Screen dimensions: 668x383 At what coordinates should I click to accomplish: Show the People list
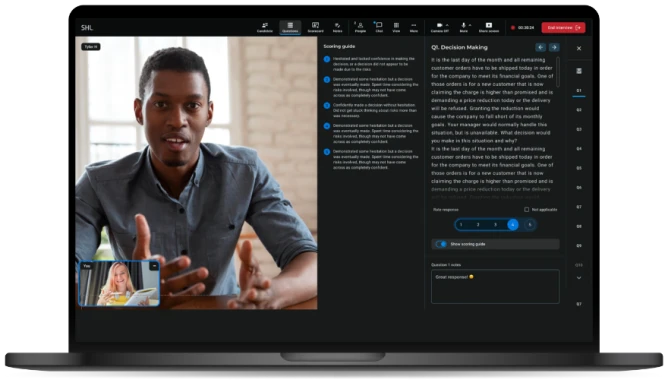[x=360, y=28]
